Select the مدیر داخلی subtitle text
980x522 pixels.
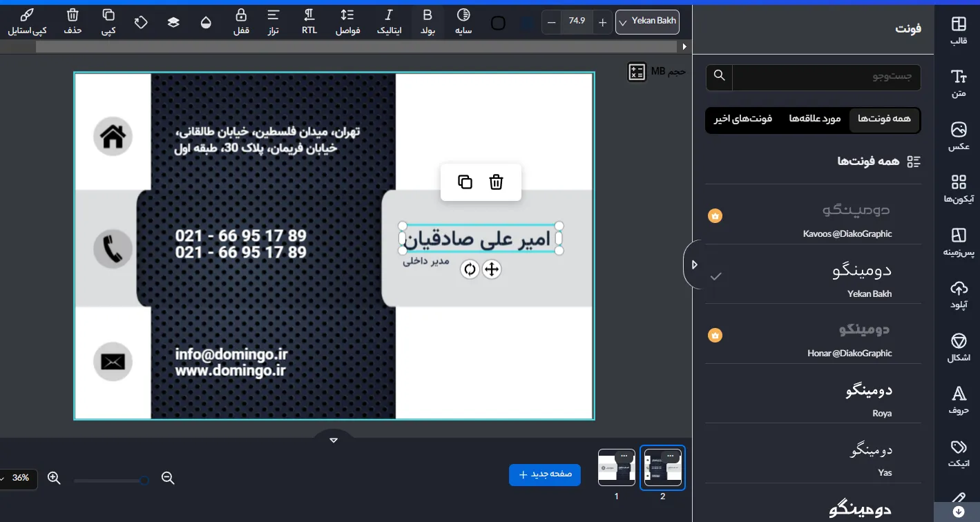click(x=426, y=262)
